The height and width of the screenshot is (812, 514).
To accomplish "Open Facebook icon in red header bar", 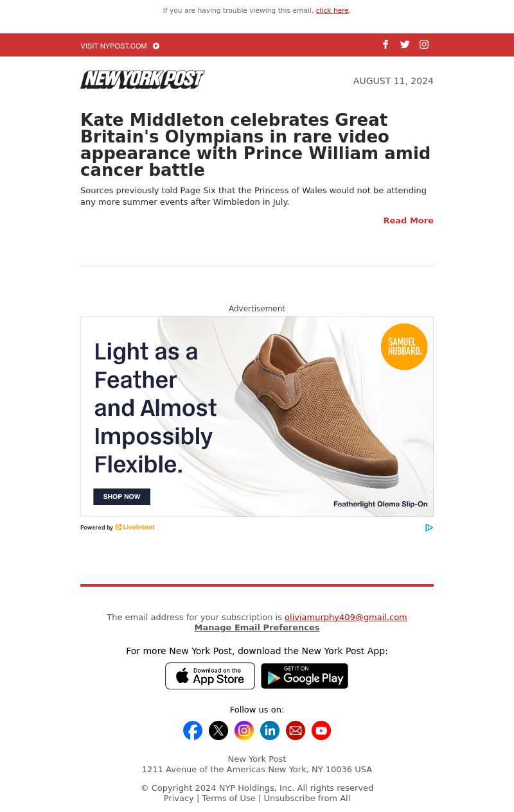I will tap(385, 44).
